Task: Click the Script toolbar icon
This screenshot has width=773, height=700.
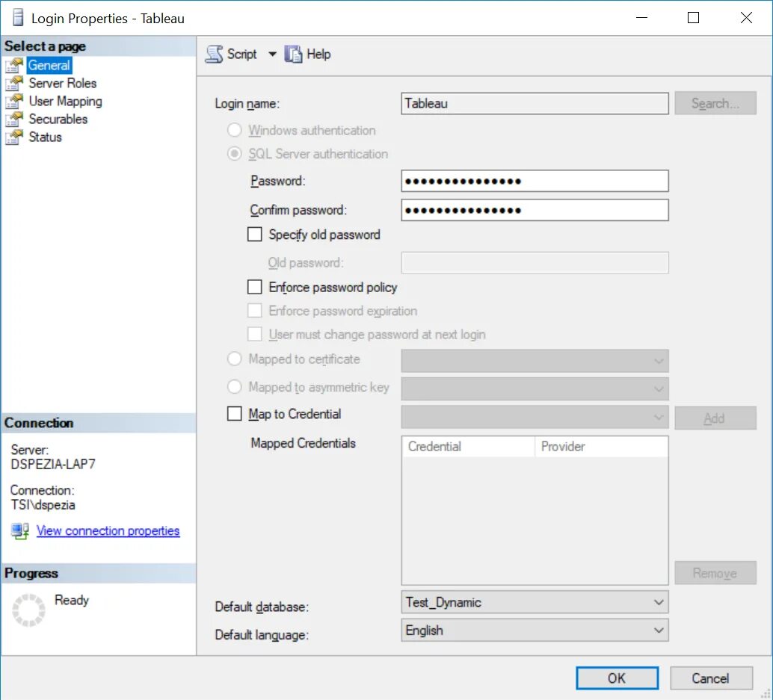Action: 214,55
